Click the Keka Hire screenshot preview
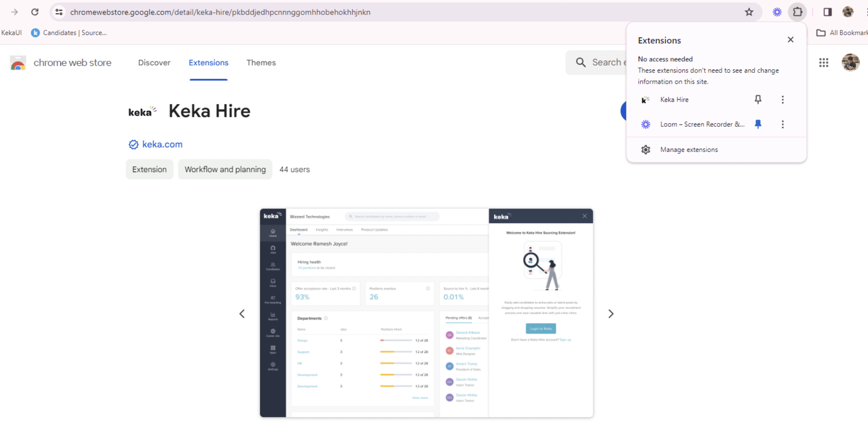Screen dimensions: 868x432 click(426, 313)
